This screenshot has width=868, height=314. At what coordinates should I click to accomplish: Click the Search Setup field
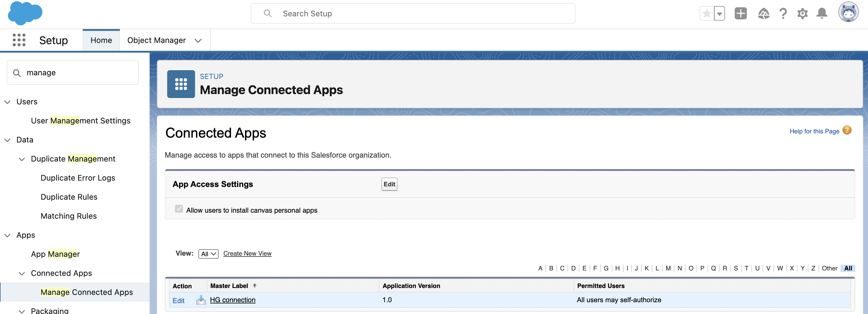click(413, 14)
